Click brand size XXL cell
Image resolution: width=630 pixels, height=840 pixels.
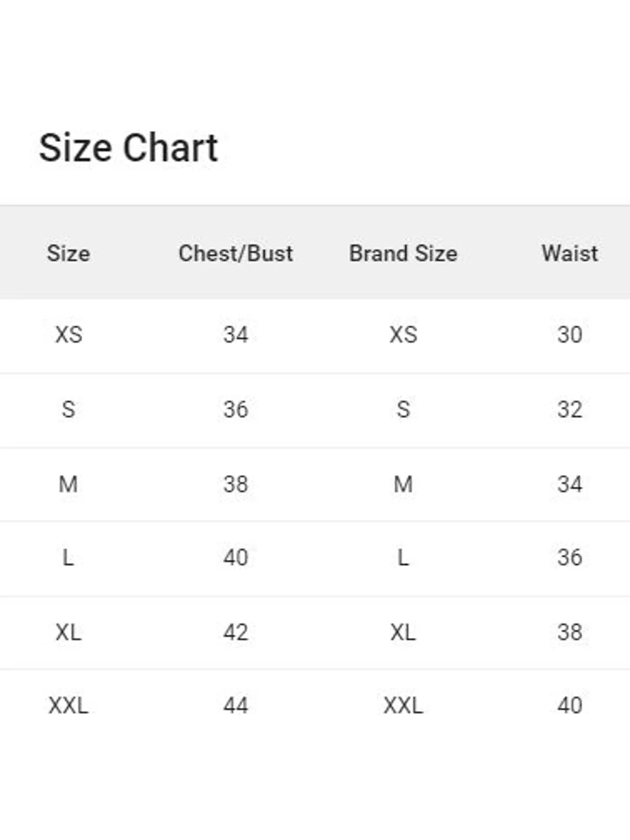click(403, 706)
